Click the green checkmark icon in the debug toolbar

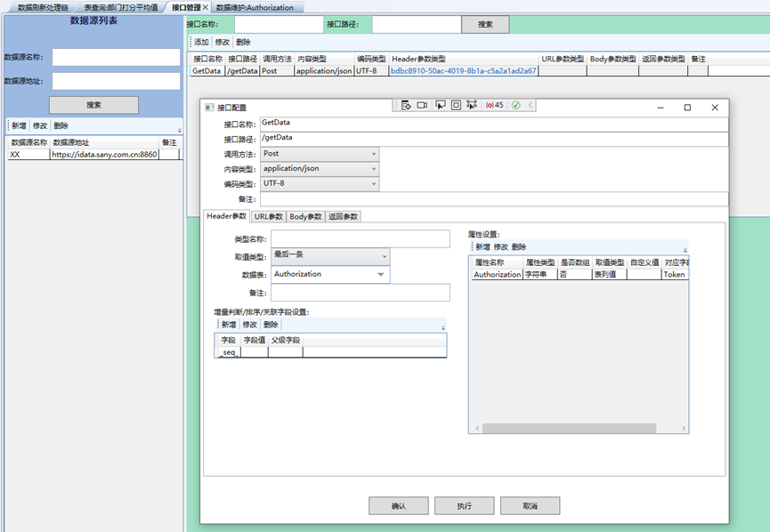(x=515, y=105)
